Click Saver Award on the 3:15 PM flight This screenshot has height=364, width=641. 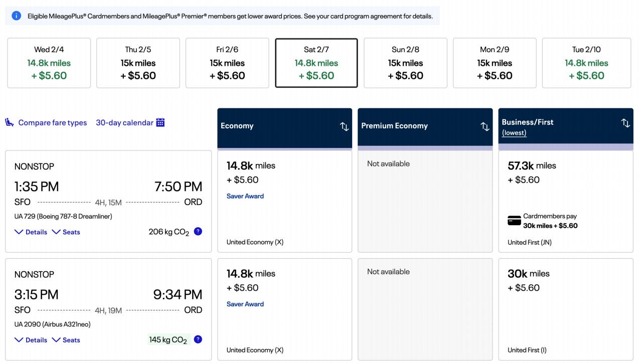[x=245, y=304]
